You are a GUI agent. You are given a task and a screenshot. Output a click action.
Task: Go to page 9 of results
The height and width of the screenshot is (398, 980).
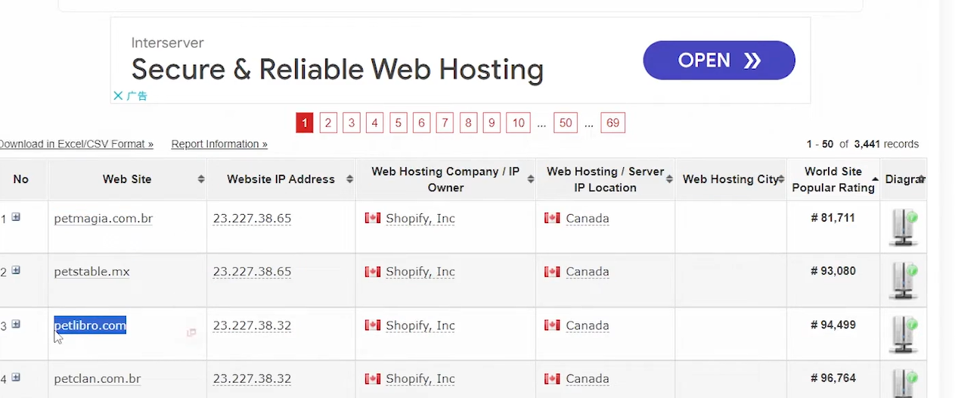pyautogui.click(x=492, y=123)
